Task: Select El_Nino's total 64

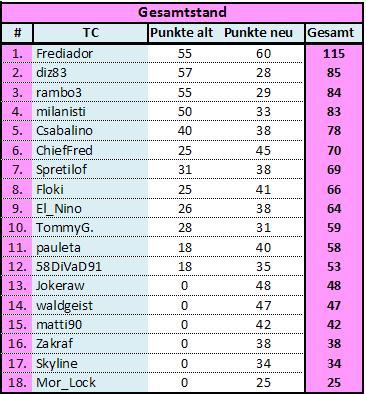Action: [334, 209]
